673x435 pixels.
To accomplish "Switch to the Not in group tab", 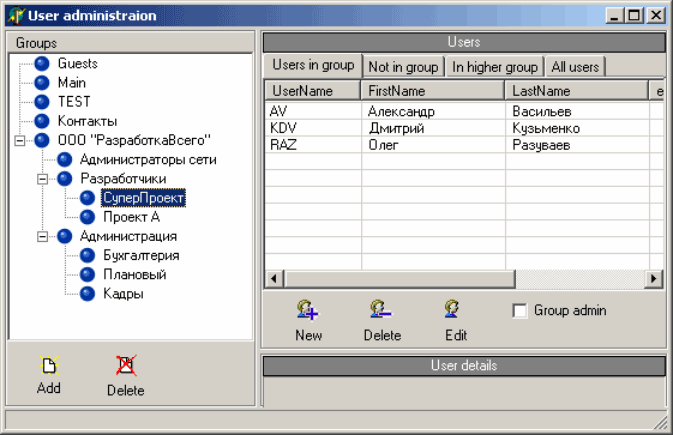I will [403, 67].
